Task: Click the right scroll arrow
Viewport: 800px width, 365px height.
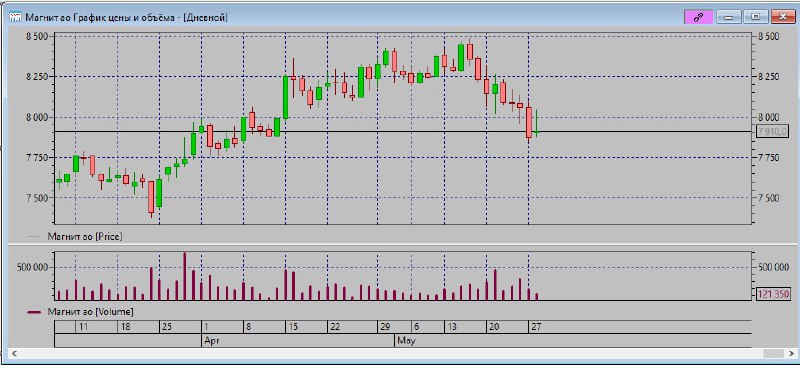Action: pyautogui.click(x=785, y=353)
